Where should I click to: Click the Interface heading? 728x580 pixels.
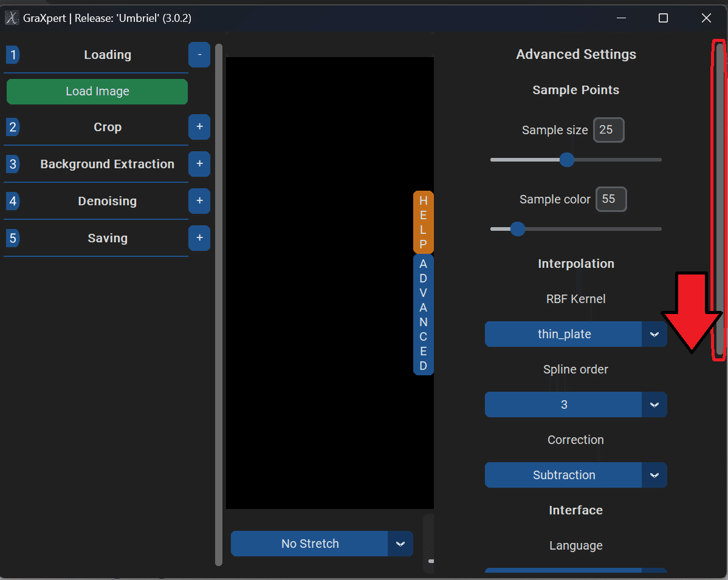(x=575, y=510)
